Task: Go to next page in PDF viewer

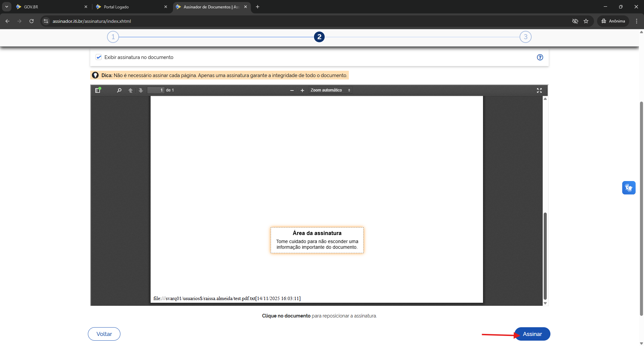Action: (x=141, y=90)
